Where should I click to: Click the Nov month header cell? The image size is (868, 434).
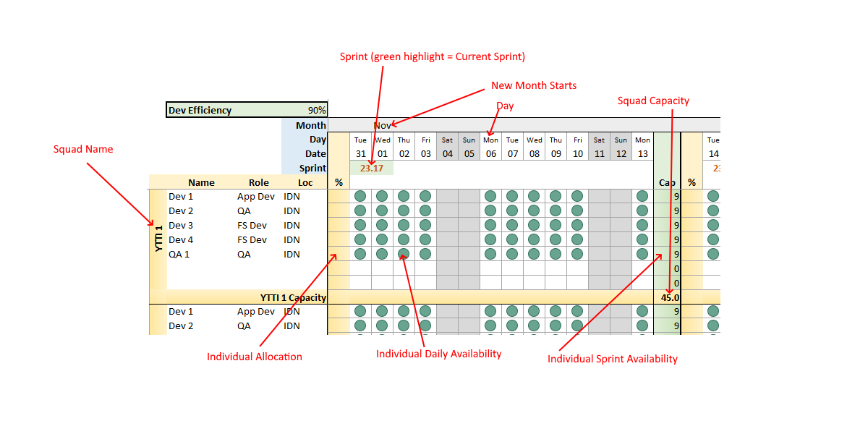(382, 125)
